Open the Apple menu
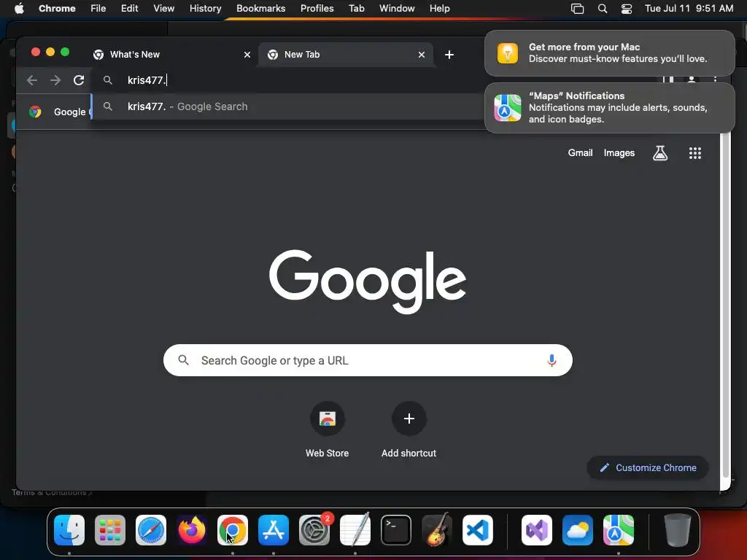This screenshot has width=747, height=560. point(19,9)
